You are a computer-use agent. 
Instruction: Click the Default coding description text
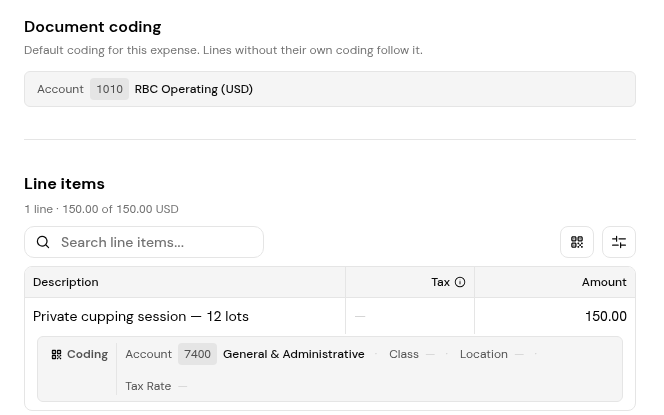click(223, 50)
